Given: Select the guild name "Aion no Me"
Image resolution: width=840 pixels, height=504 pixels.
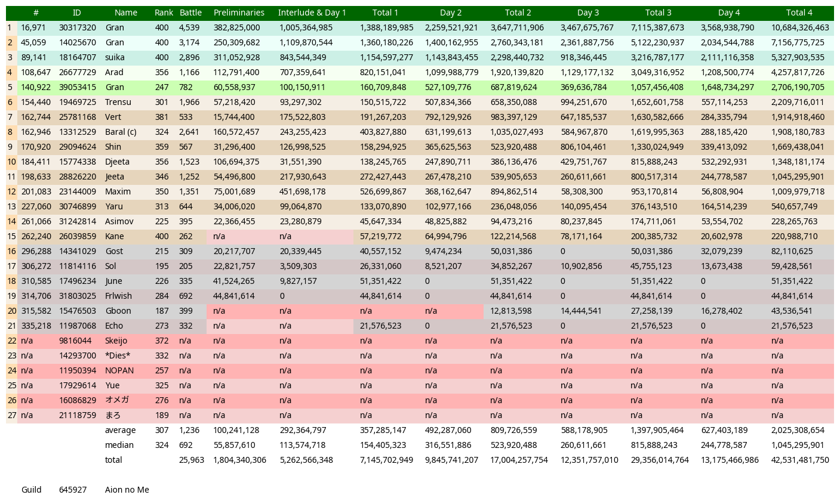Looking at the screenshot, I should [127, 490].
